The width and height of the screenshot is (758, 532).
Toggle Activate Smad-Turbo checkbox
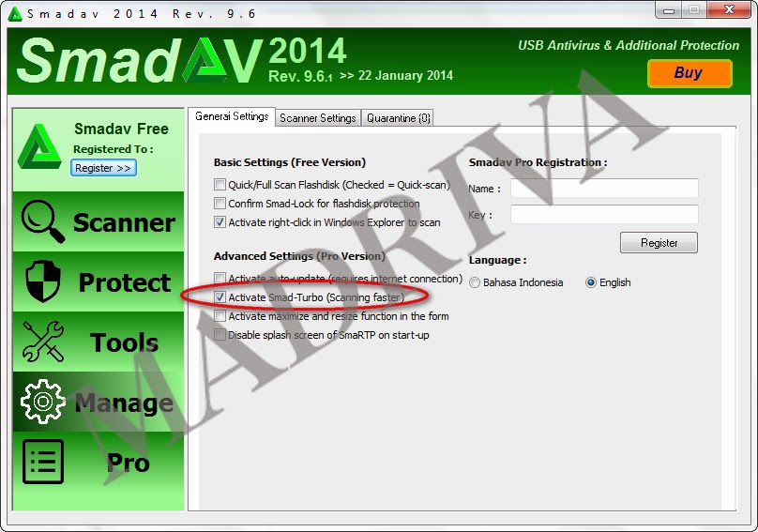(x=220, y=296)
